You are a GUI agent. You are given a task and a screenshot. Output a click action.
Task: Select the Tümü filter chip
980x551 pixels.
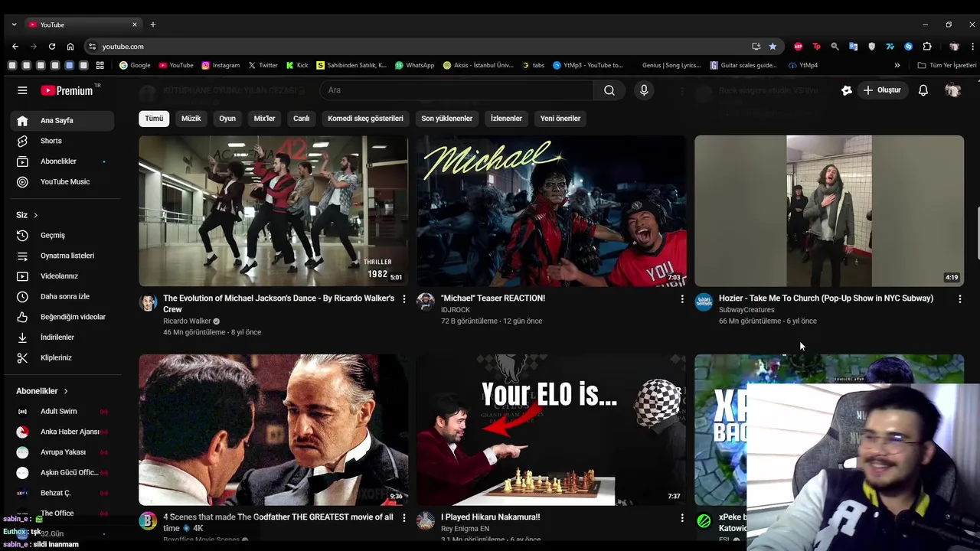[154, 119]
